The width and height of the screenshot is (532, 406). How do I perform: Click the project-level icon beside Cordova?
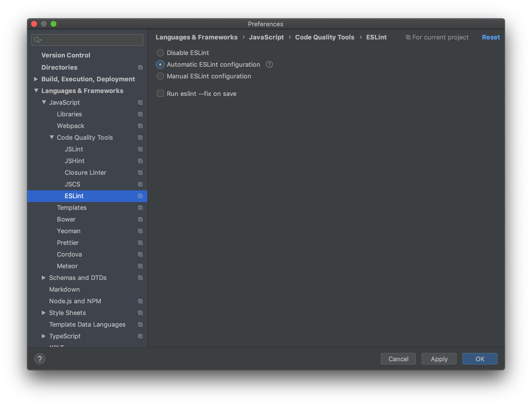(x=140, y=254)
